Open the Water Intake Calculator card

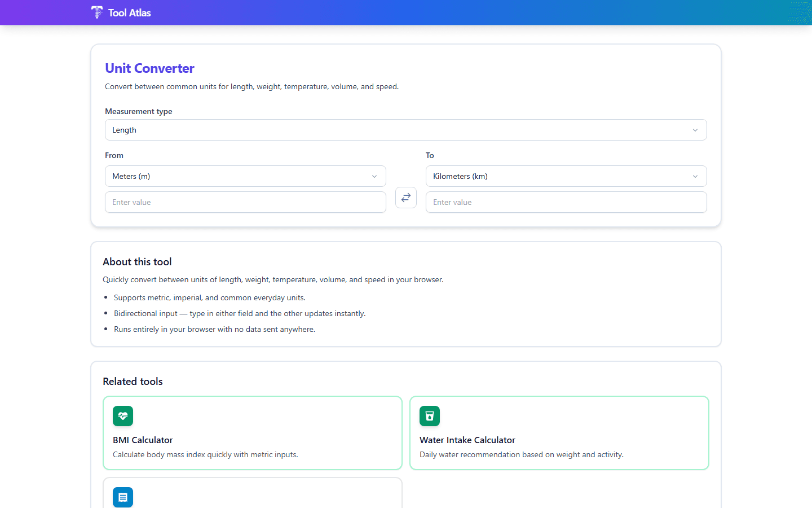(x=559, y=433)
